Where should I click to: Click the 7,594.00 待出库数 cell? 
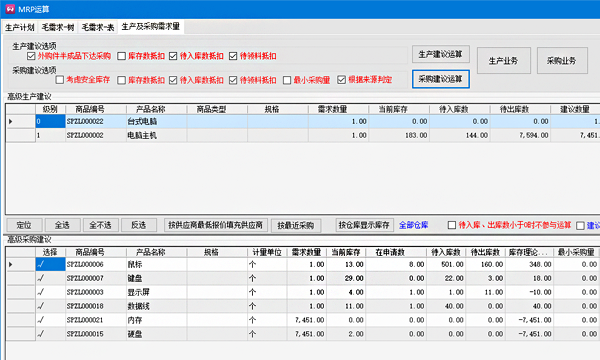(520, 135)
